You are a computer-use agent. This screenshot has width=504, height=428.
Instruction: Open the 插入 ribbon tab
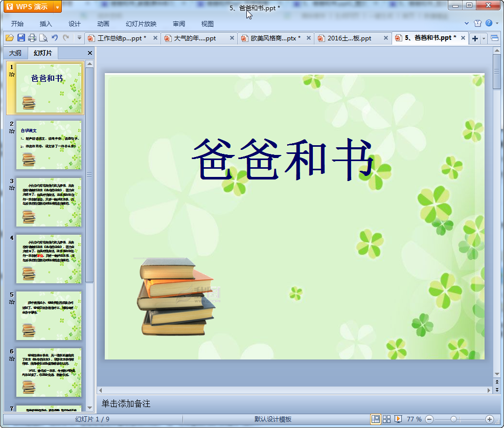(x=45, y=24)
